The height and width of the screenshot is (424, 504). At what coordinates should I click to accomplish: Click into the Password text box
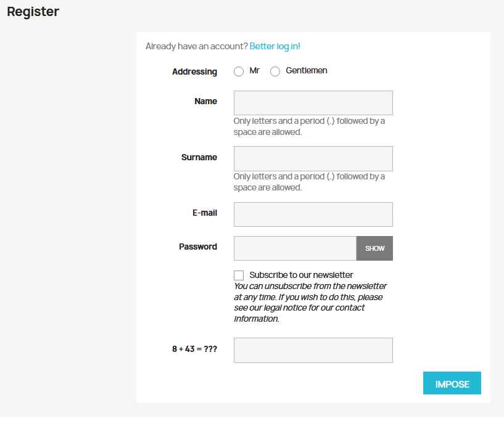click(x=295, y=248)
